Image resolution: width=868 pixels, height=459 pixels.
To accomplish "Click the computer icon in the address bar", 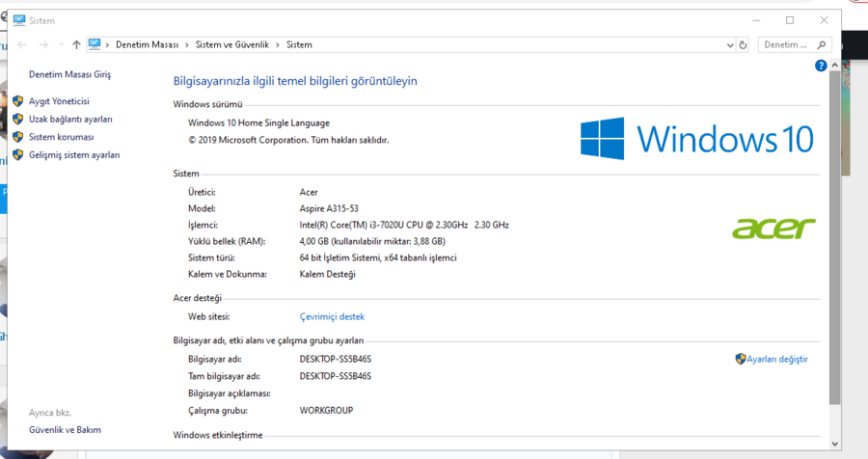I will [95, 44].
